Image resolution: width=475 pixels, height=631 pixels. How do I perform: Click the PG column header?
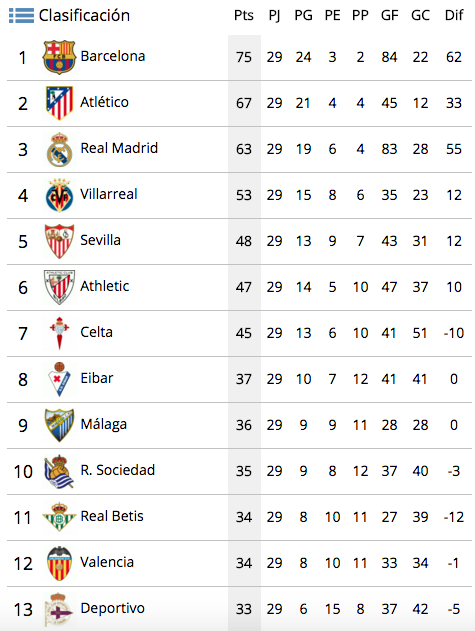pos(304,15)
